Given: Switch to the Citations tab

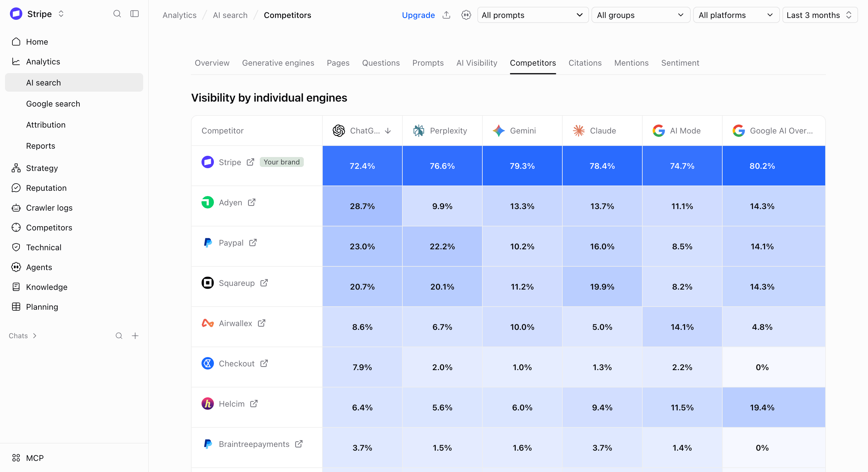Looking at the screenshot, I should click(585, 63).
